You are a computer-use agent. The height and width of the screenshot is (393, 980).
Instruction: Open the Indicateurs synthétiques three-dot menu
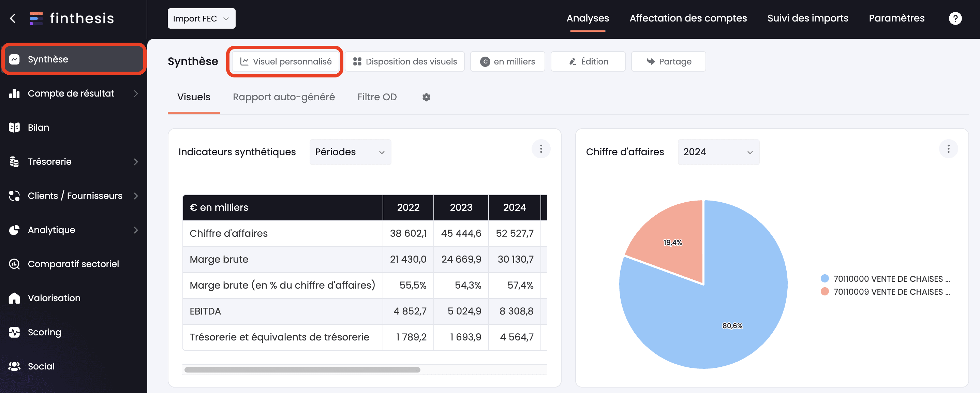(x=540, y=149)
